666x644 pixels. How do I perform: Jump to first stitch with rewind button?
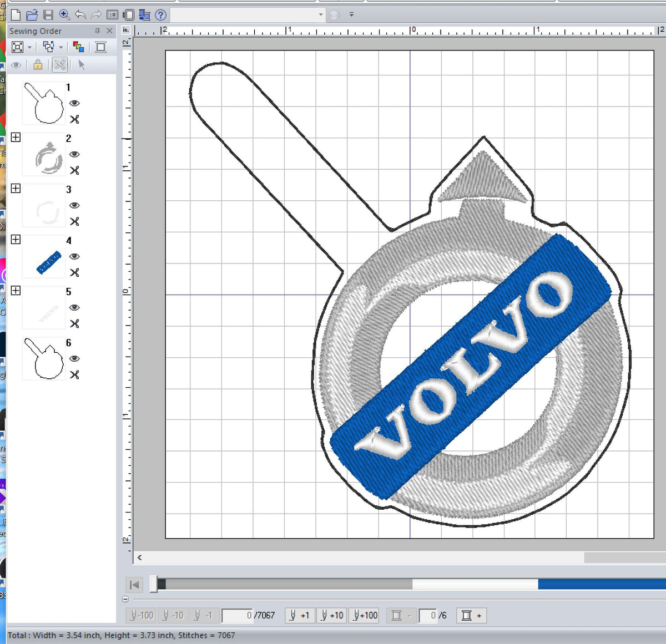click(x=134, y=584)
